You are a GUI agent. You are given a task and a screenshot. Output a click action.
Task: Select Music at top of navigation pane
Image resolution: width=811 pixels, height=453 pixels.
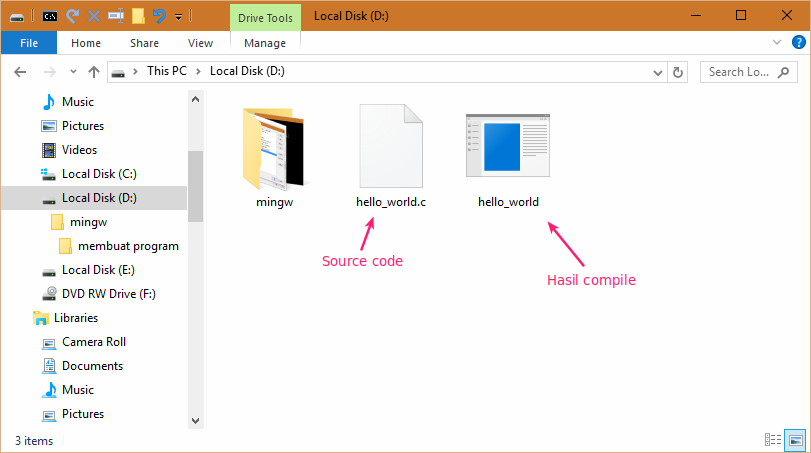pyautogui.click(x=78, y=102)
